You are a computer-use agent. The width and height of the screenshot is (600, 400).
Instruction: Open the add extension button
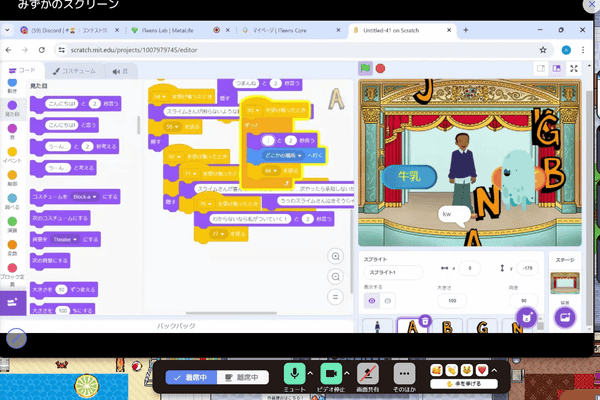(x=13, y=303)
